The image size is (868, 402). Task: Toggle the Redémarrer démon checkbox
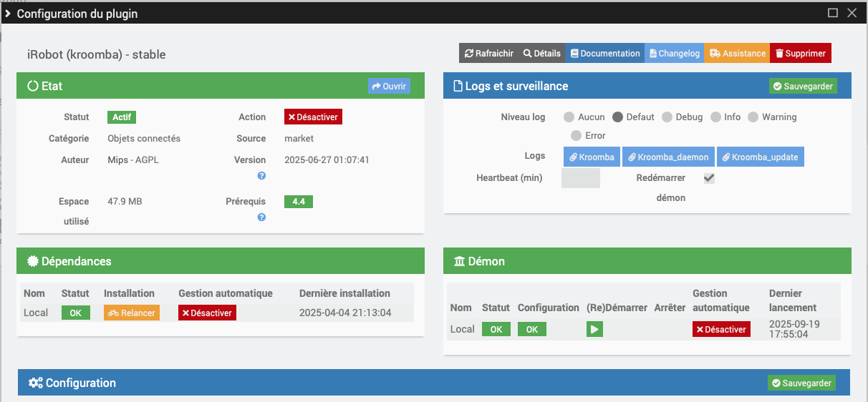[x=709, y=178]
